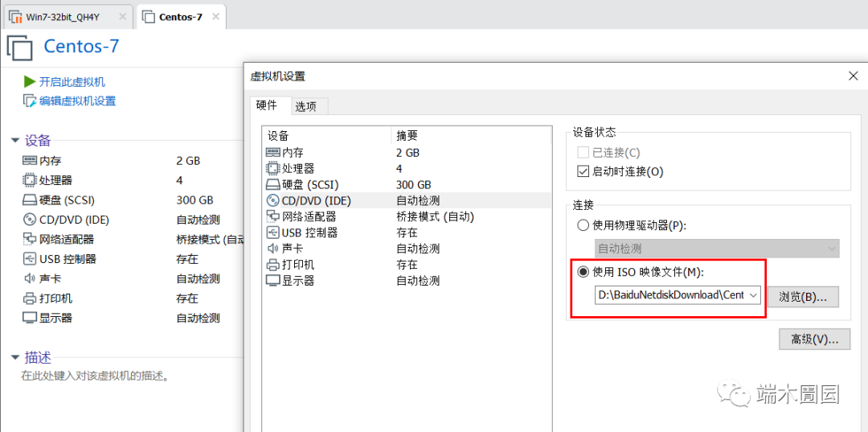The height and width of the screenshot is (432, 868).
Task: Click the 2 GB value in main window
Action: [188, 161]
